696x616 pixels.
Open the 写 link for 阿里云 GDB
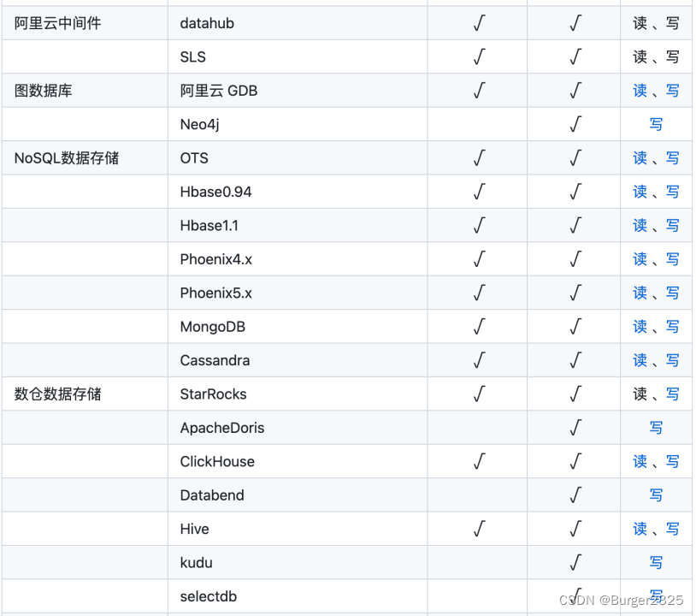(672, 91)
